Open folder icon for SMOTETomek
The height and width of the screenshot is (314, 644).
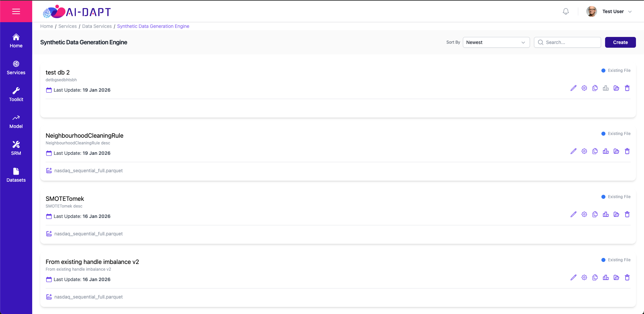tap(616, 214)
